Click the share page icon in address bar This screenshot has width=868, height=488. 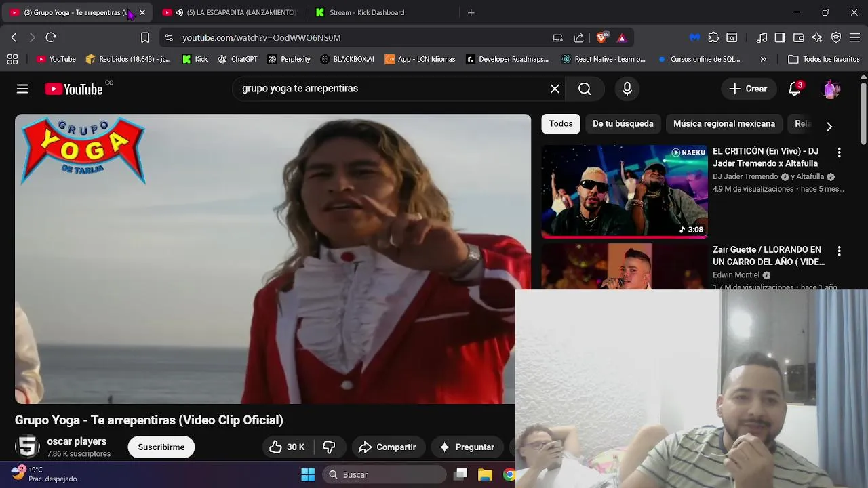pos(578,37)
